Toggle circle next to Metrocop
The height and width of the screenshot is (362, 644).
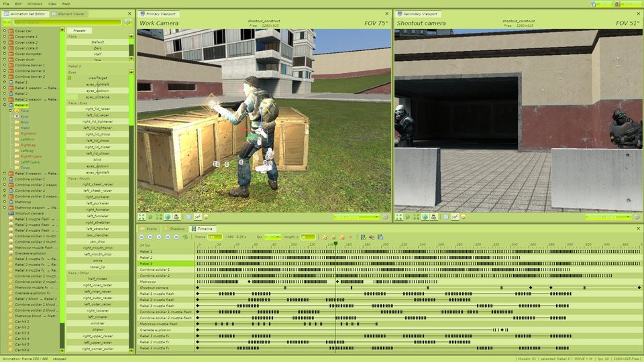(x=5, y=202)
